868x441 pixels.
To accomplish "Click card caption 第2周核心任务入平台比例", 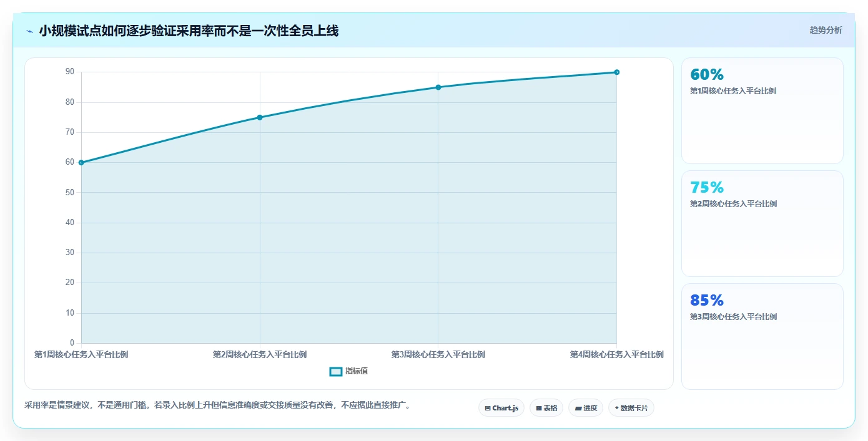I will coord(733,204).
